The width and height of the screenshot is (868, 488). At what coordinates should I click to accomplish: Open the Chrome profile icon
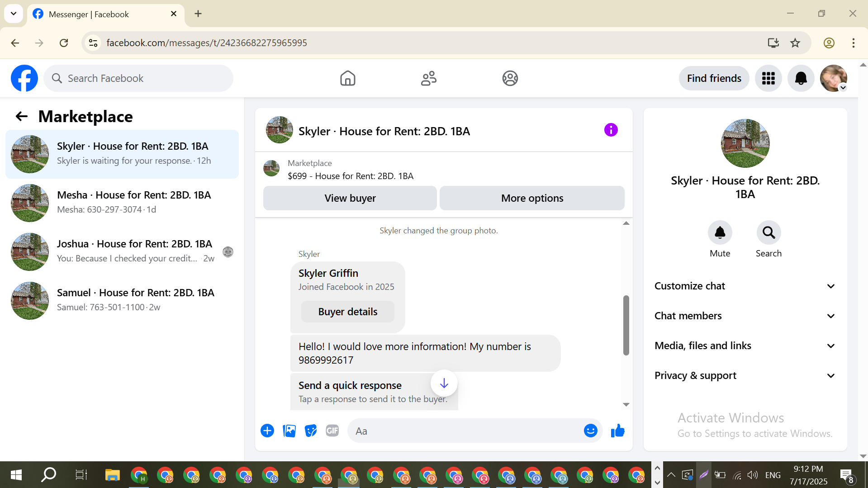pos(829,43)
